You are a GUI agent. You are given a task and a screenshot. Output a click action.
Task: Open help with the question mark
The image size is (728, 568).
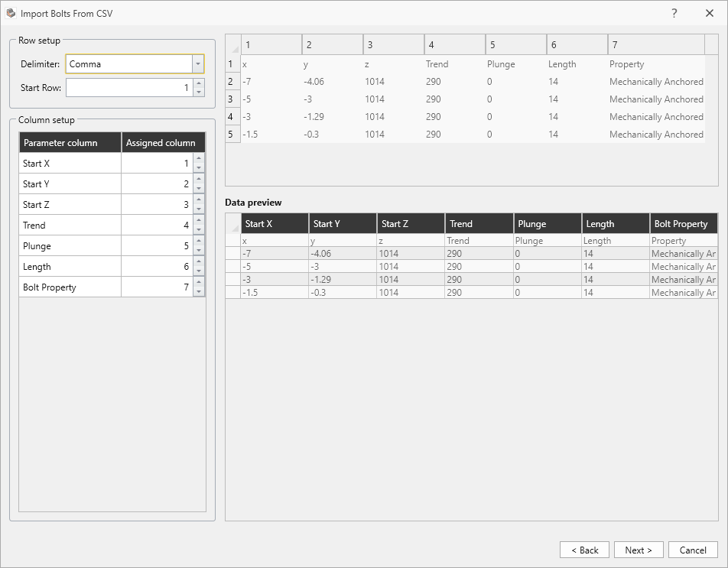pyautogui.click(x=674, y=14)
